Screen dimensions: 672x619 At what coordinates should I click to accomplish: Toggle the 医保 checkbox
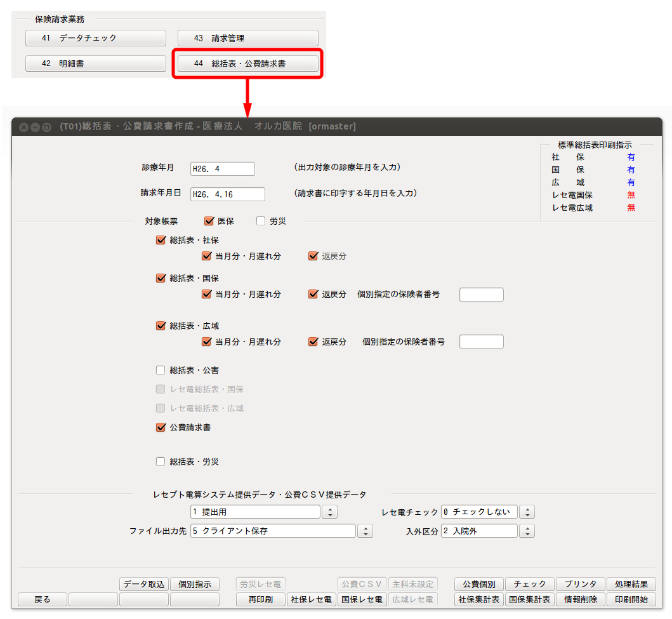(x=209, y=221)
